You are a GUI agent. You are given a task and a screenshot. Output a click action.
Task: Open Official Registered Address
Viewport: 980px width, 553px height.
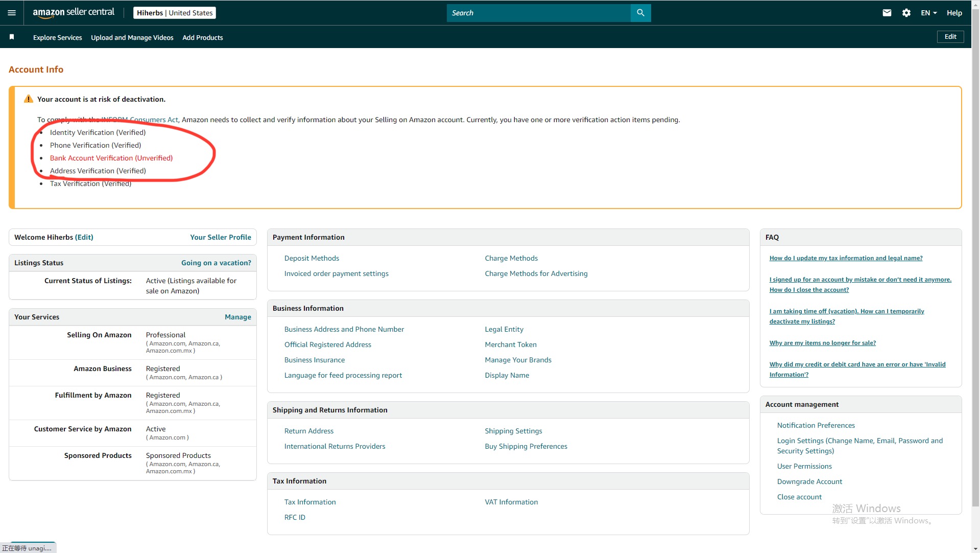[328, 344]
